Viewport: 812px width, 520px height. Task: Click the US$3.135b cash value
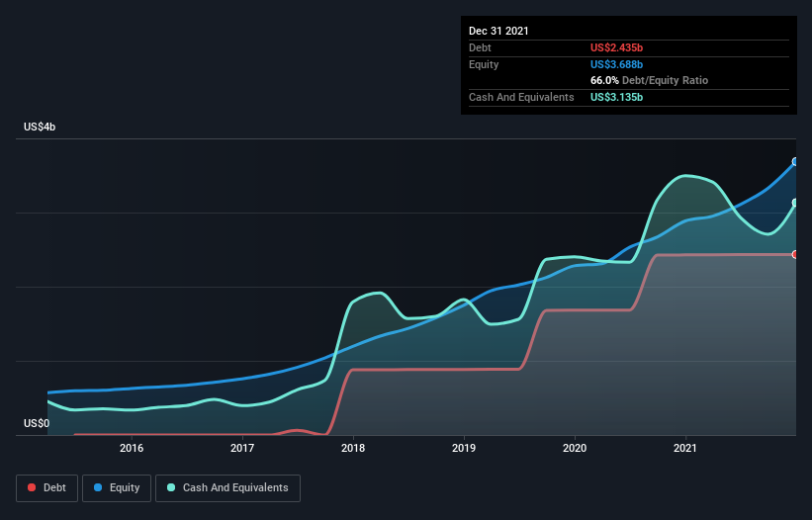617,97
